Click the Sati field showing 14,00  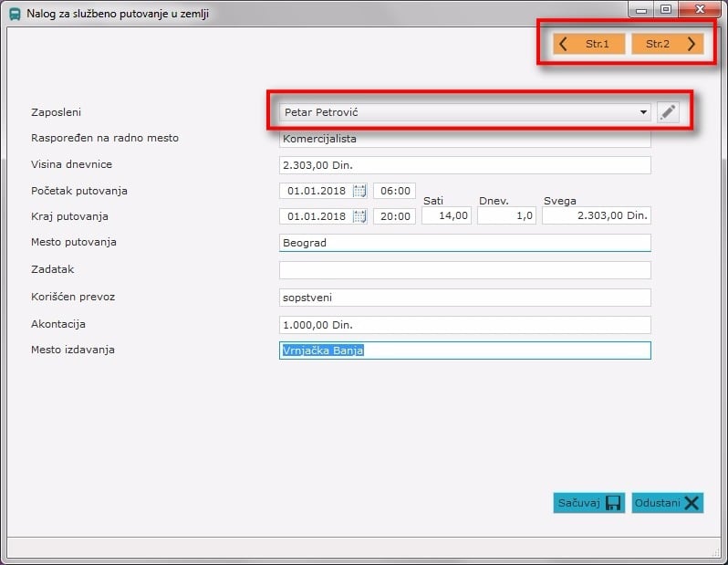pos(446,215)
